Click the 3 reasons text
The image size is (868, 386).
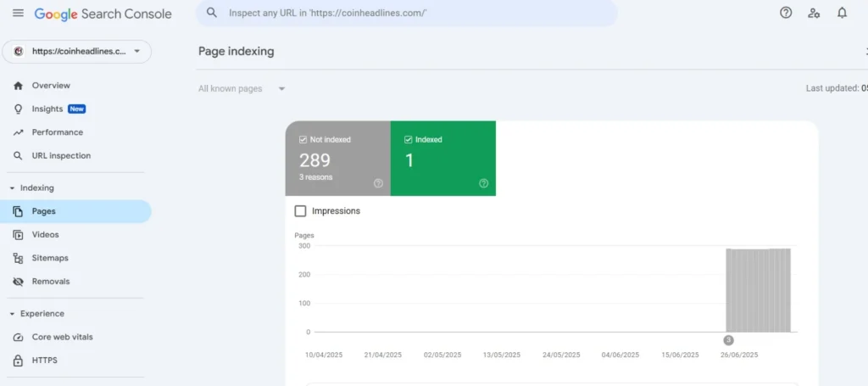(x=316, y=177)
